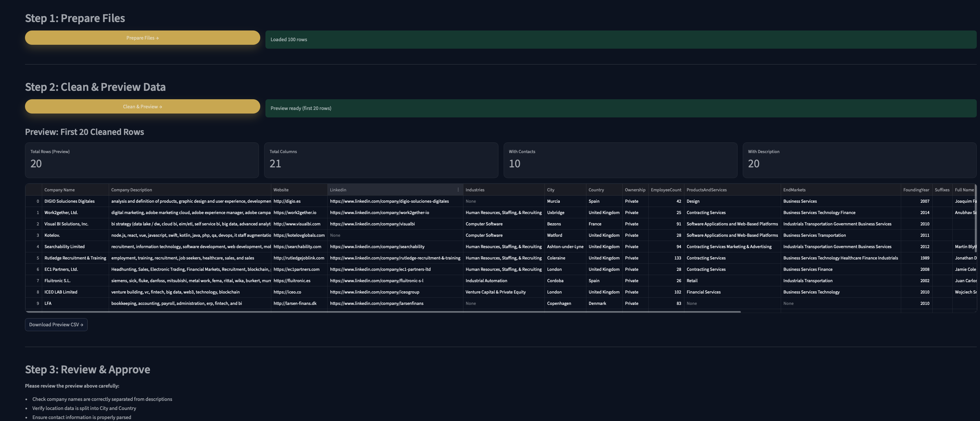980x421 pixels.
Task: Select the 'Copenhagen' city cell
Action: [x=559, y=303]
